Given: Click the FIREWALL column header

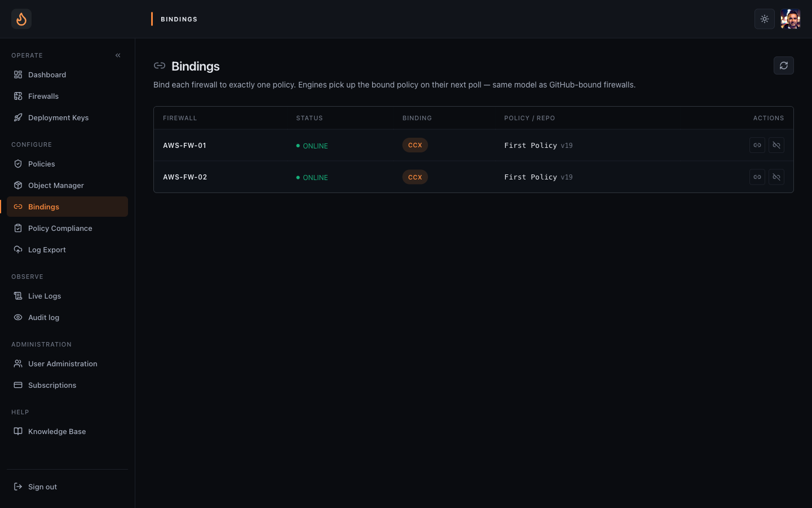Looking at the screenshot, I should pyautogui.click(x=180, y=118).
